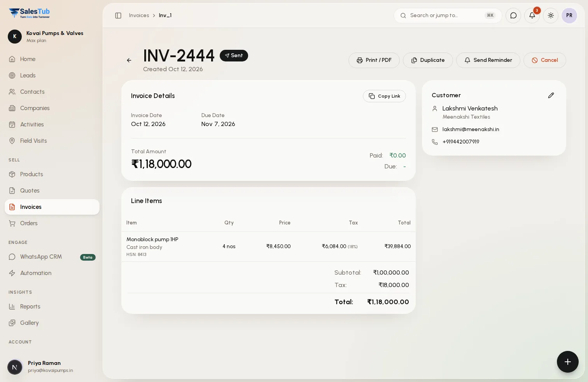
Task: Duplicate this invoice
Action: (x=428, y=60)
